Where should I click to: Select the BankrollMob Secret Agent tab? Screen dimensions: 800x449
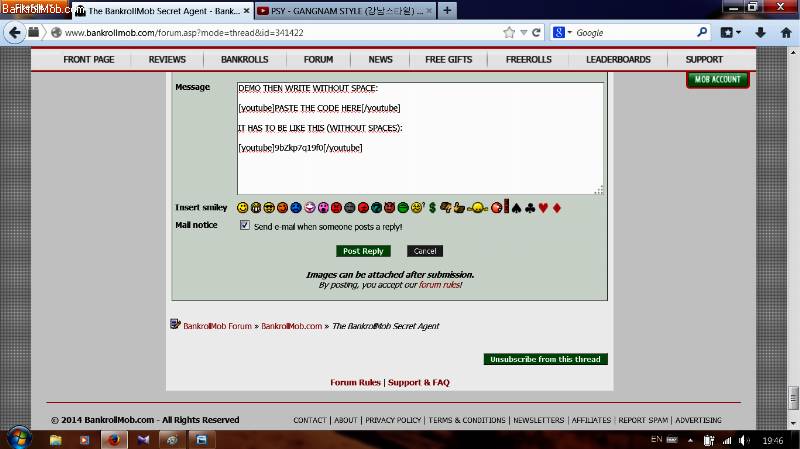162,11
